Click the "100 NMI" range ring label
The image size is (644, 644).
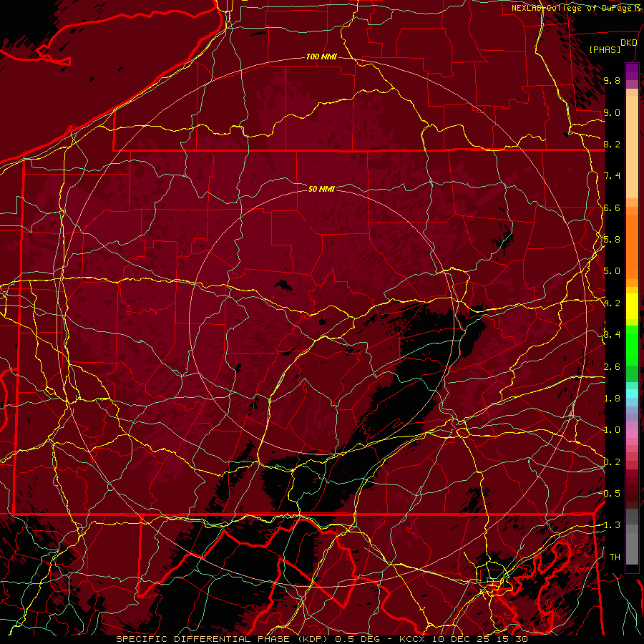[x=321, y=57]
